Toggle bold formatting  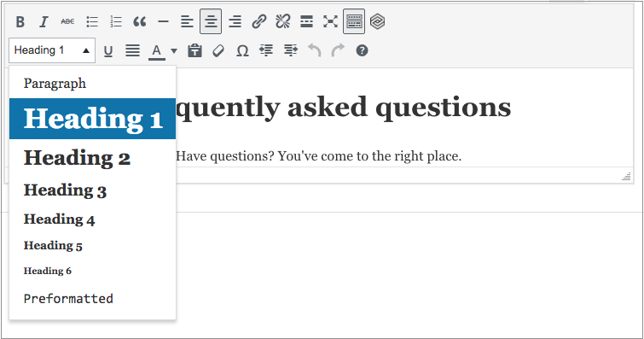click(20, 21)
